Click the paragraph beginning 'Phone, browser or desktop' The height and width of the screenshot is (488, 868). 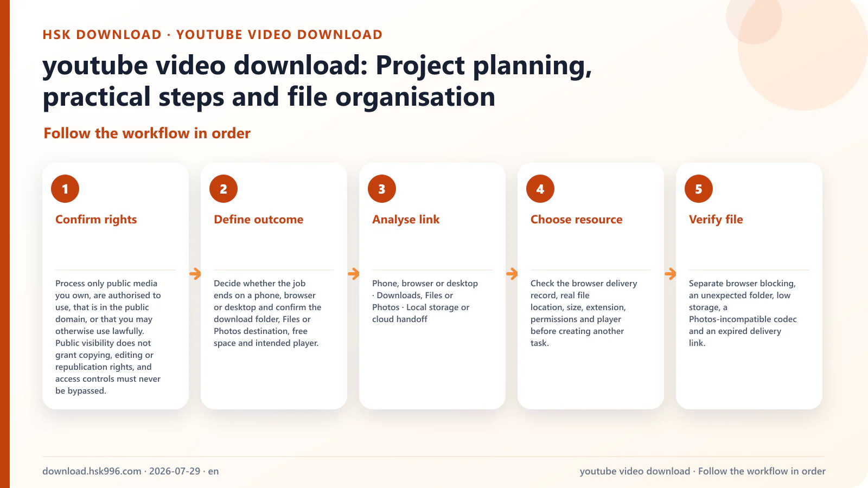(425, 301)
